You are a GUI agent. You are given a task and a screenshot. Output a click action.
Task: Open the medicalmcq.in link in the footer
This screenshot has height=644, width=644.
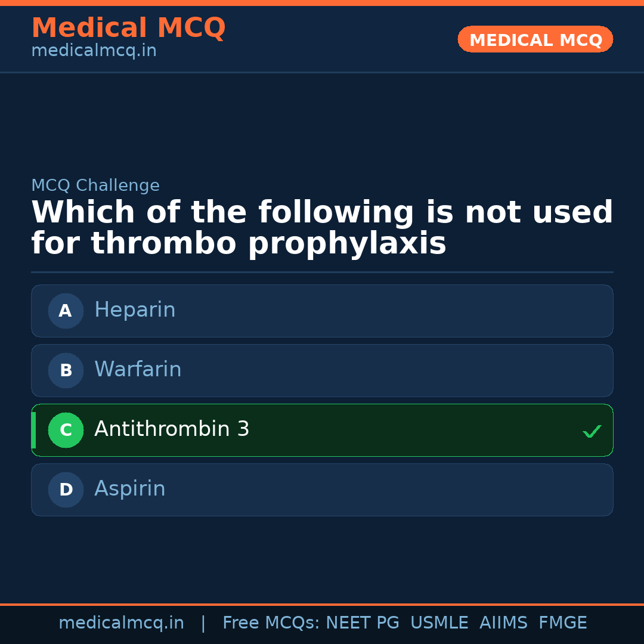click(121, 623)
